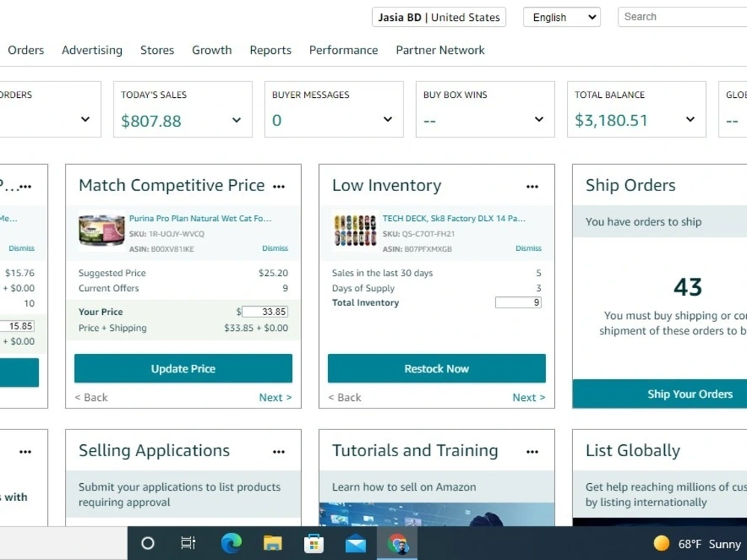Dismiss the Tech Deck low inventory alert
Image resolution: width=747 pixels, height=560 pixels.
click(x=528, y=248)
